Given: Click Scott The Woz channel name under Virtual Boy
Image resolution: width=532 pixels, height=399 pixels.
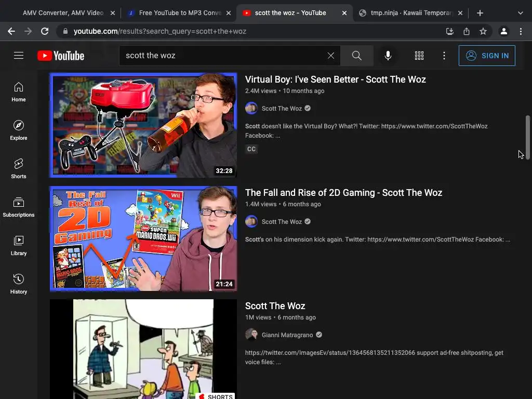Looking at the screenshot, I should pyautogui.click(x=282, y=109).
